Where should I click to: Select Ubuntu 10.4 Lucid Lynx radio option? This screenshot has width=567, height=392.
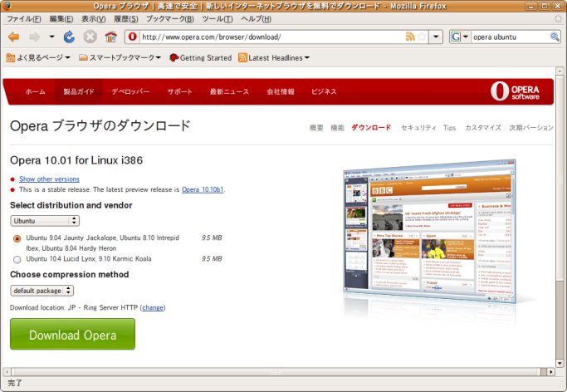click(x=17, y=259)
